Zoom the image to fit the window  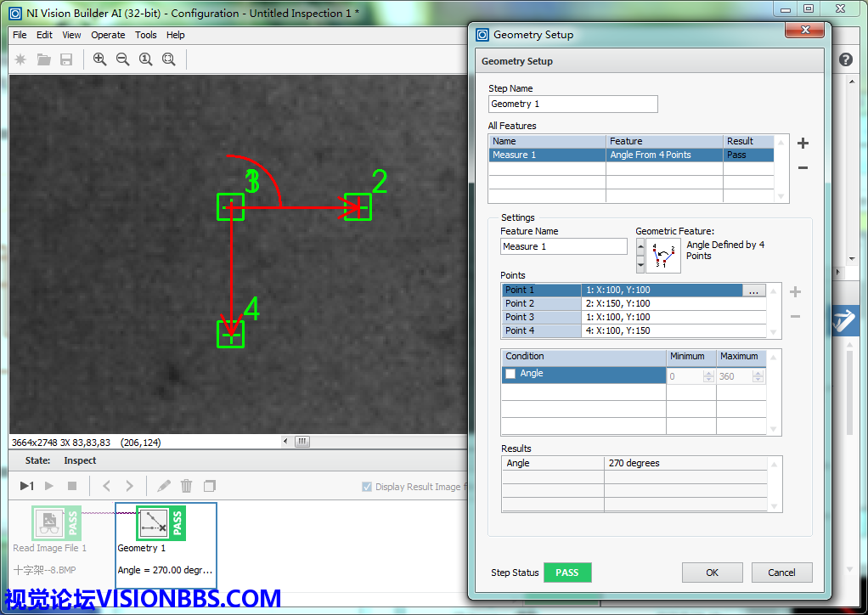[169, 59]
